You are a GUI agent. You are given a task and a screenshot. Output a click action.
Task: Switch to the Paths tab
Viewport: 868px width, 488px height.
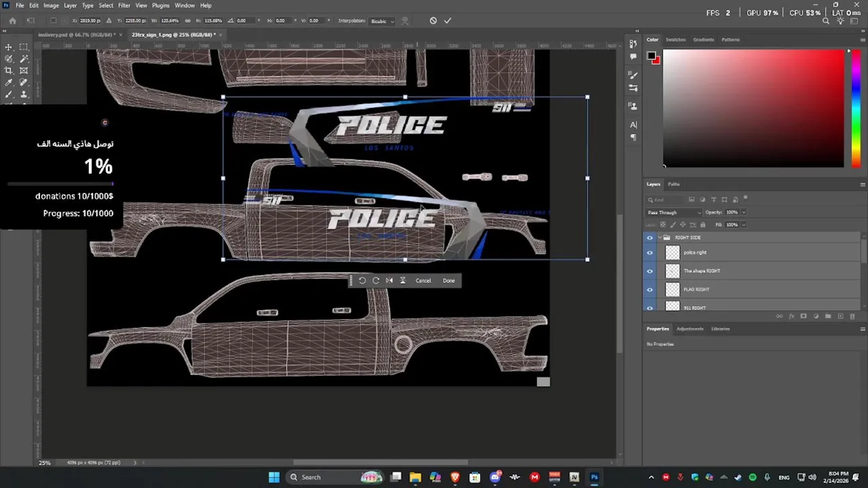click(x=673, y=184)
